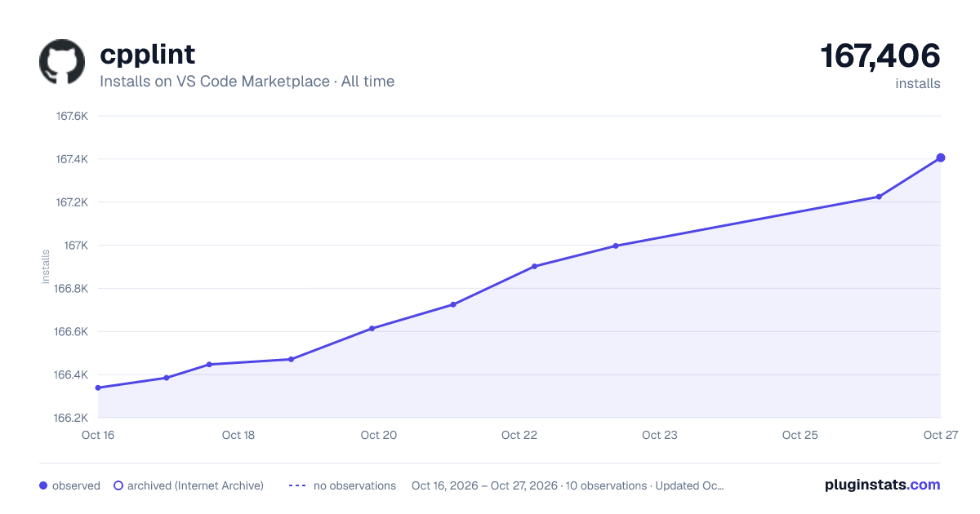The height and width of the screenshot is (514, 980).
Task: Click the Oct 25 x-axis label
Action: click(800, 435)
